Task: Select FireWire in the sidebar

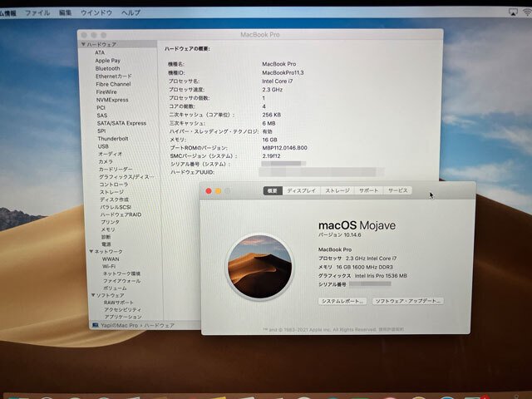Action: 106,92
